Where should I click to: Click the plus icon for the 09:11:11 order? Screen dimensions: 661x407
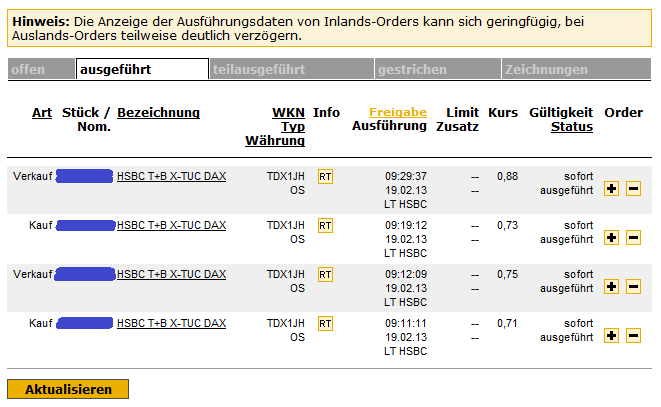pyautogui.click(x=612, y=336)
